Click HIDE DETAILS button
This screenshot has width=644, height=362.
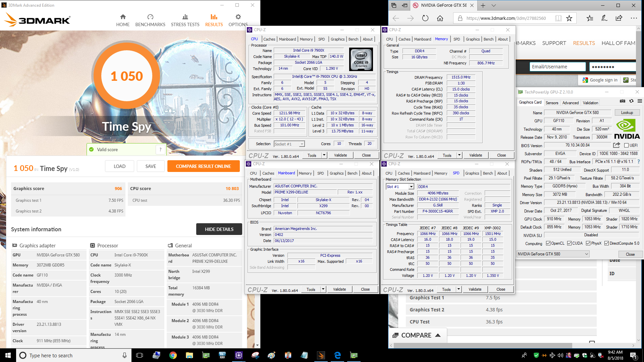pos(219,229)
